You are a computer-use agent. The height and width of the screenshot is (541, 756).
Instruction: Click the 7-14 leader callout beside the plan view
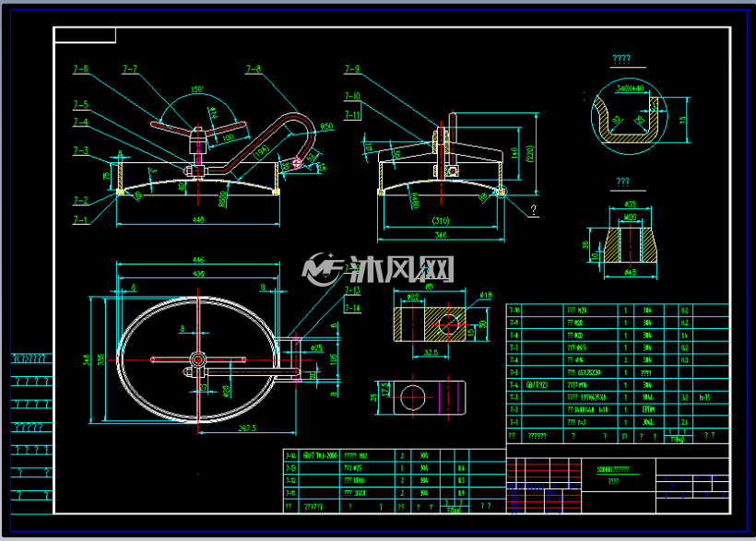(x=352, y=308)
